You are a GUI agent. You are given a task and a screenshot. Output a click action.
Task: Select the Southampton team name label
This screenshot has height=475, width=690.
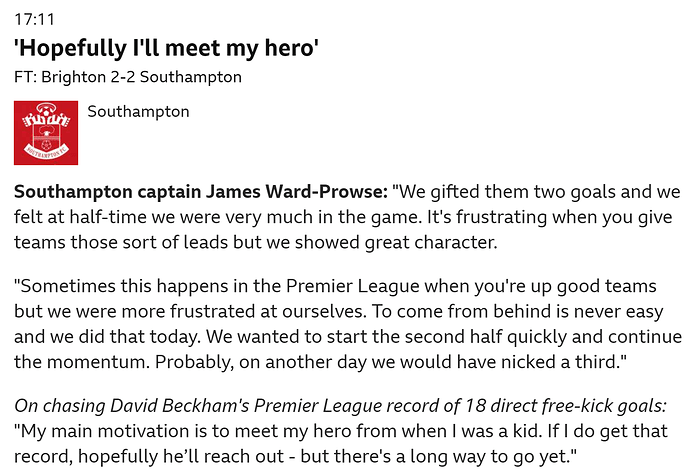click(138, 112)
